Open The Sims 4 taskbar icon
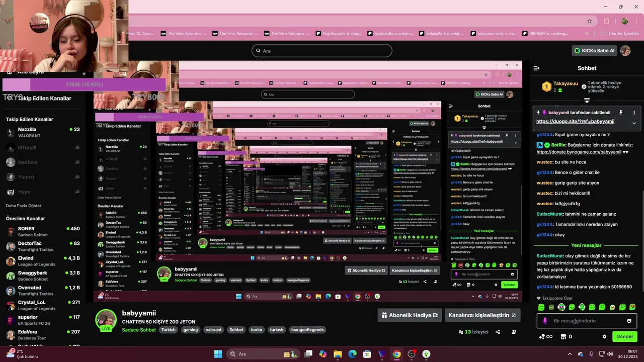Image resolution: width=644 pixels, height=362 pixels. [x=426, y=354]
